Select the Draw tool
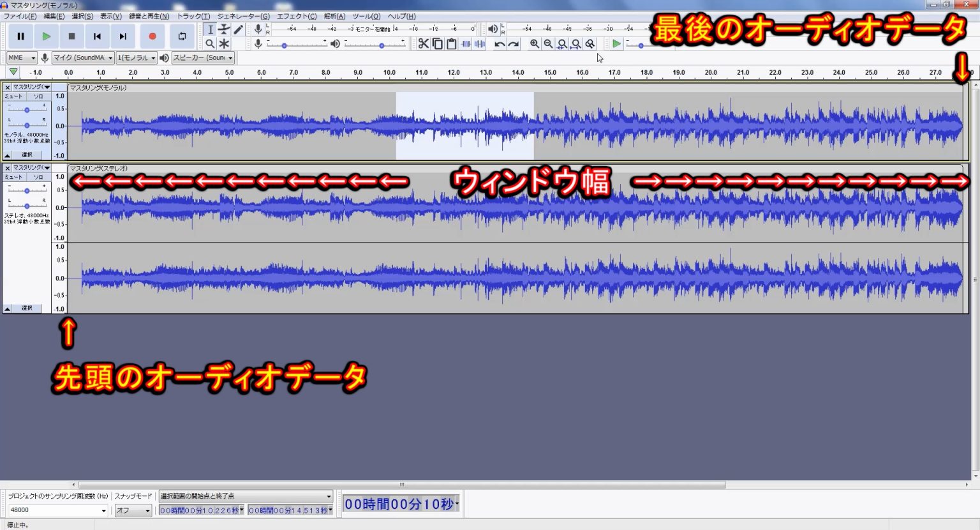 click(239, 29)
